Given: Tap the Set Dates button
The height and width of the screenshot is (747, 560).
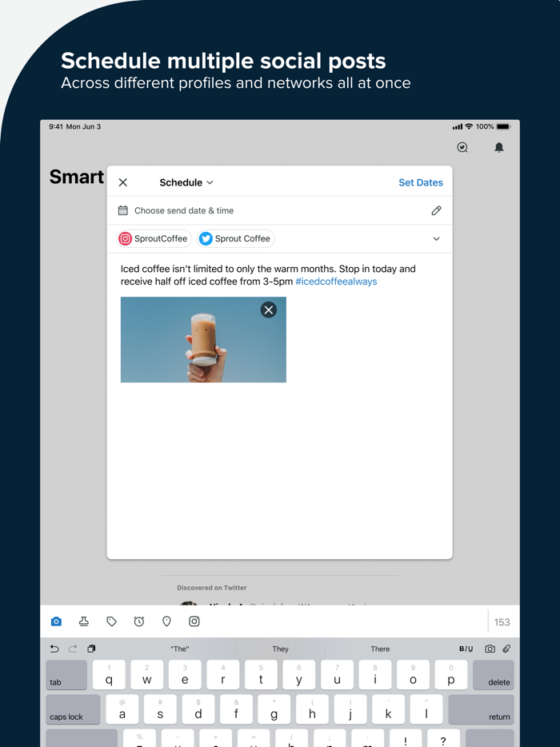Looking at the screenshot, I should pos(420,182).
